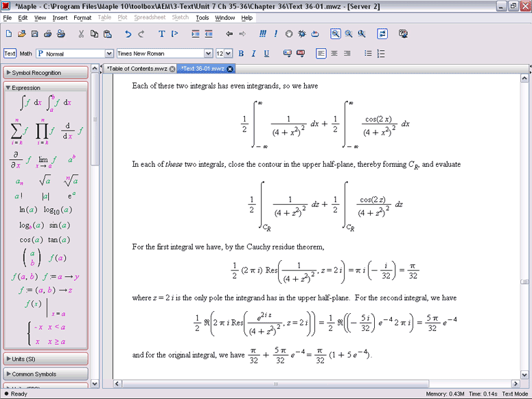Click the Cut scissors icon

(x=81, y=34)
